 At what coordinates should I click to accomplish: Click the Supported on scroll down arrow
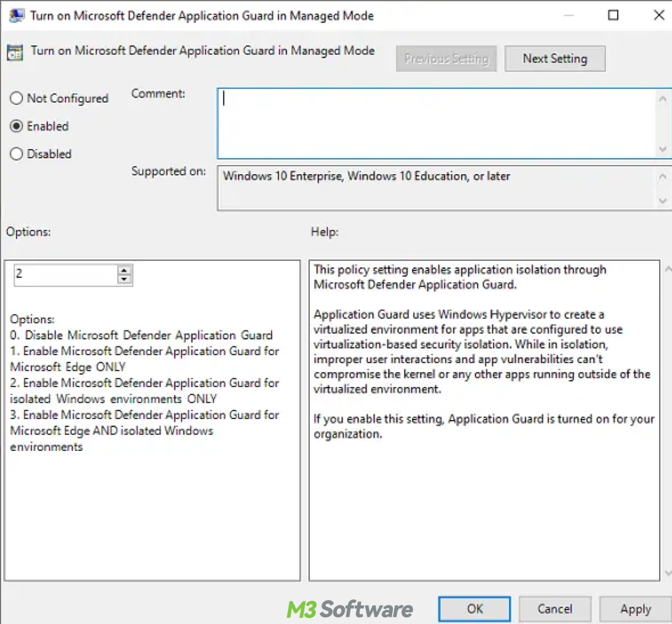663,201
